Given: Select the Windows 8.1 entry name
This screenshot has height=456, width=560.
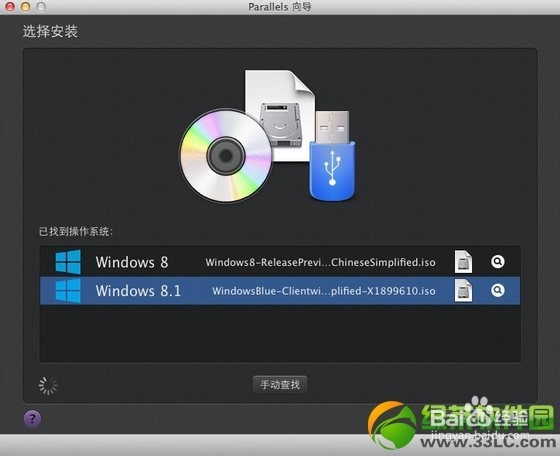Looking at the screenshot, I should [138, 291].
